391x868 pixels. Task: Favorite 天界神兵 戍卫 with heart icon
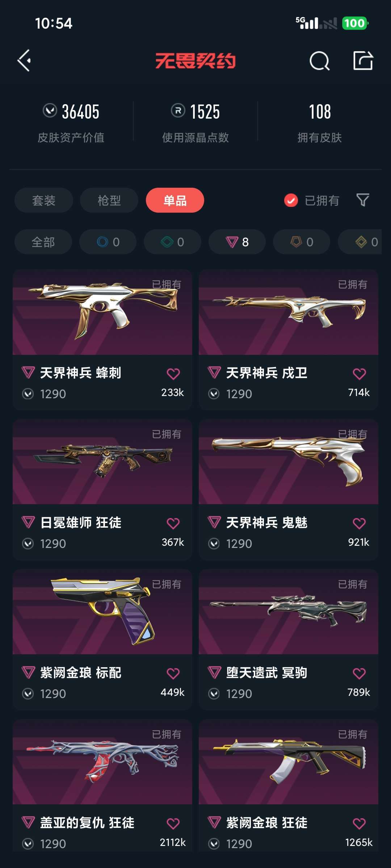click(x=360, y=374)
